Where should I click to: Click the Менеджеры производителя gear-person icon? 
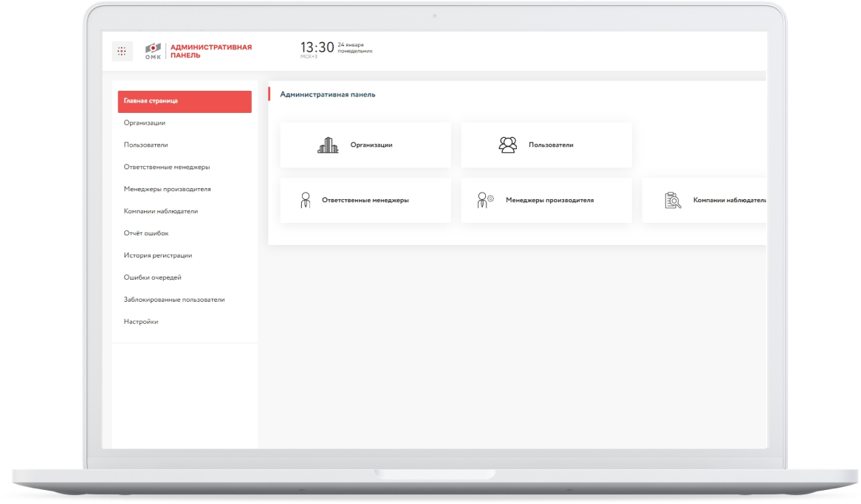tap(485, 200)
